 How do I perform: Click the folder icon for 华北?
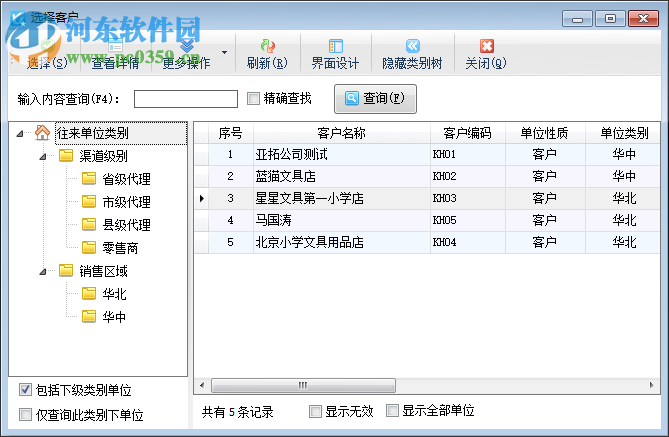point(89,293)
